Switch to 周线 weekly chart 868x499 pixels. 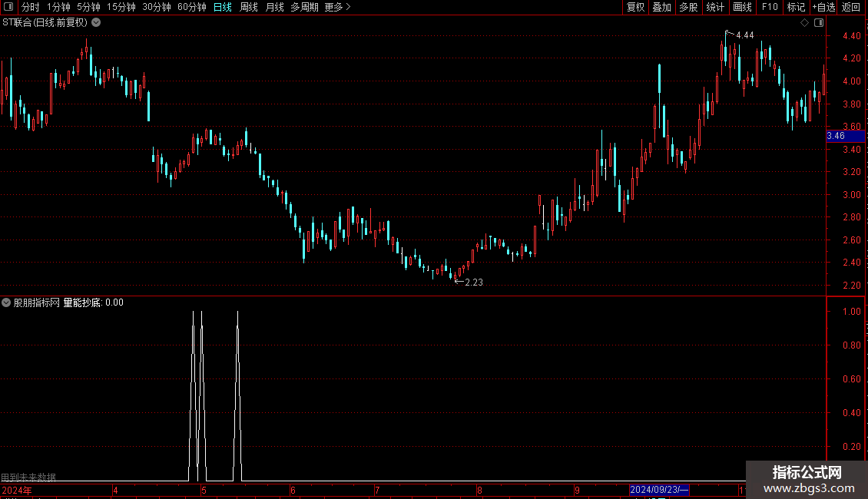pos(249,7)
